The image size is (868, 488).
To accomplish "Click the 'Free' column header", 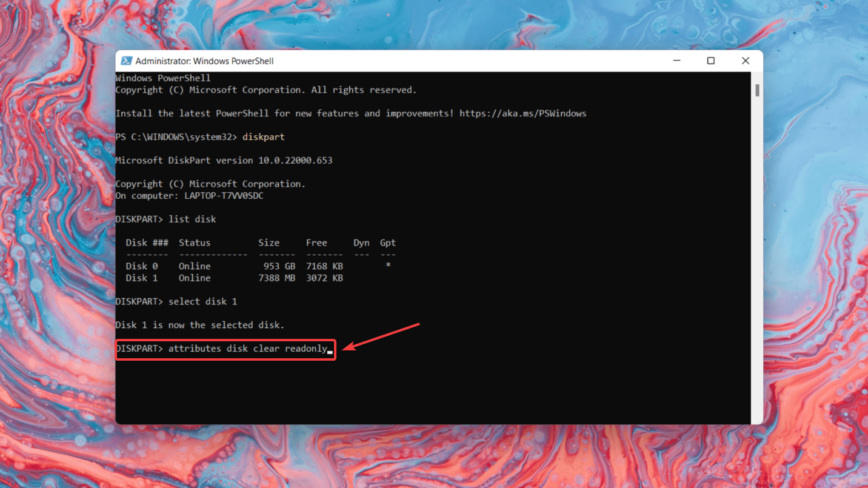I will [316, 242].
